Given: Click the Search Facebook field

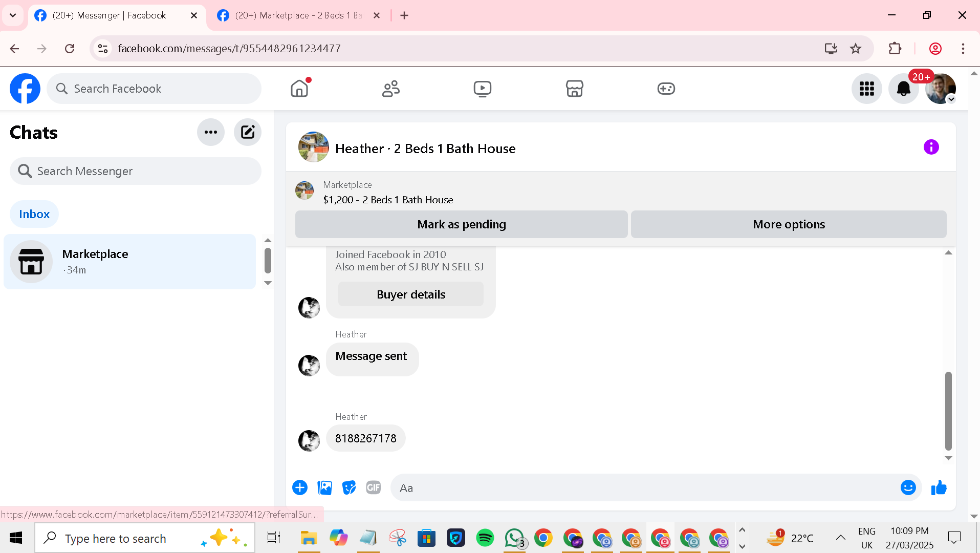Looking at the screenshot, I should (x=154, y=89).
